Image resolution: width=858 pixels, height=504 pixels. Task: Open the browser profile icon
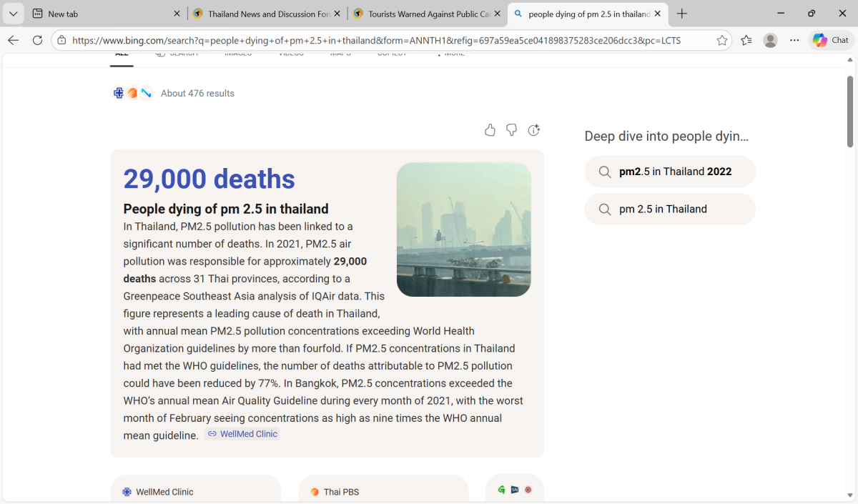click(770, 41)
